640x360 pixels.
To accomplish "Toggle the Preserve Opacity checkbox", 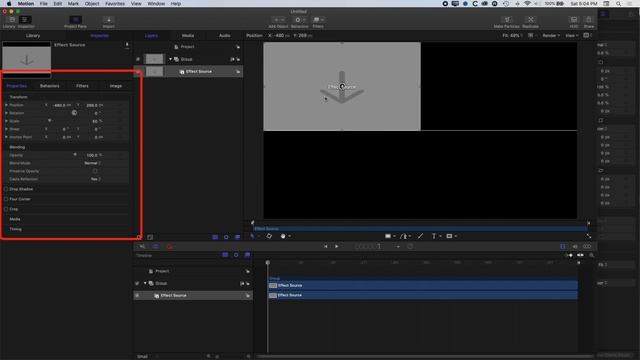I will pyautogui.click(x=95, y=171).
